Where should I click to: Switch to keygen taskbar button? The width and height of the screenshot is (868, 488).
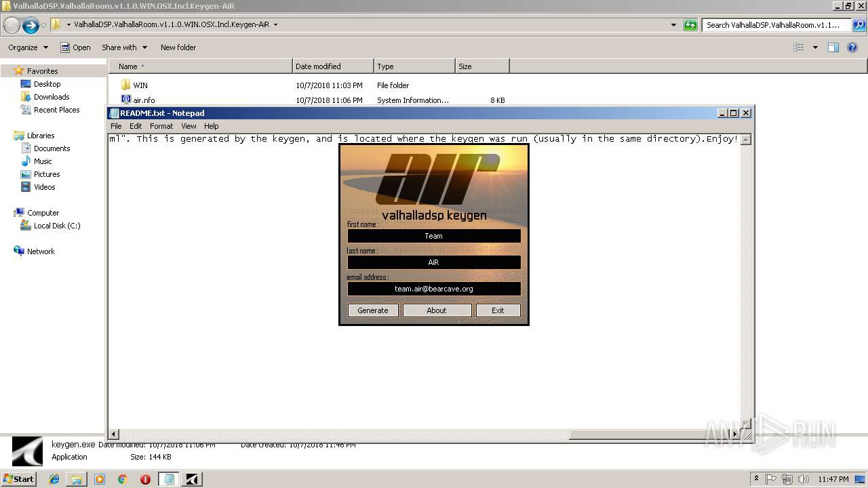pos(192,479)
